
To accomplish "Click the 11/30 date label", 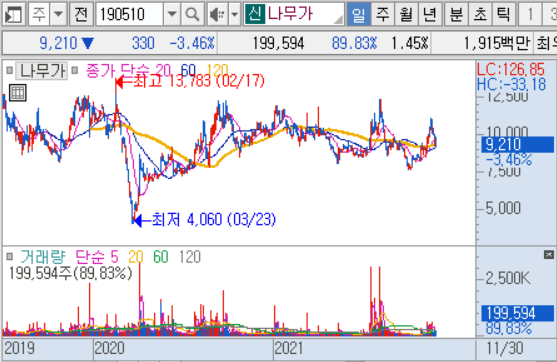I will [x=504, y=348].
